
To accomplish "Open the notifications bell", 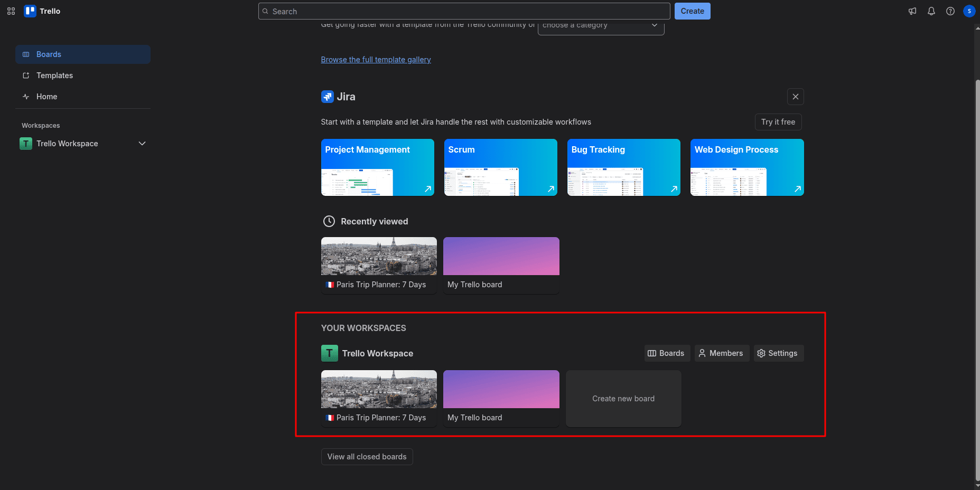I will [x=931, y=11].
